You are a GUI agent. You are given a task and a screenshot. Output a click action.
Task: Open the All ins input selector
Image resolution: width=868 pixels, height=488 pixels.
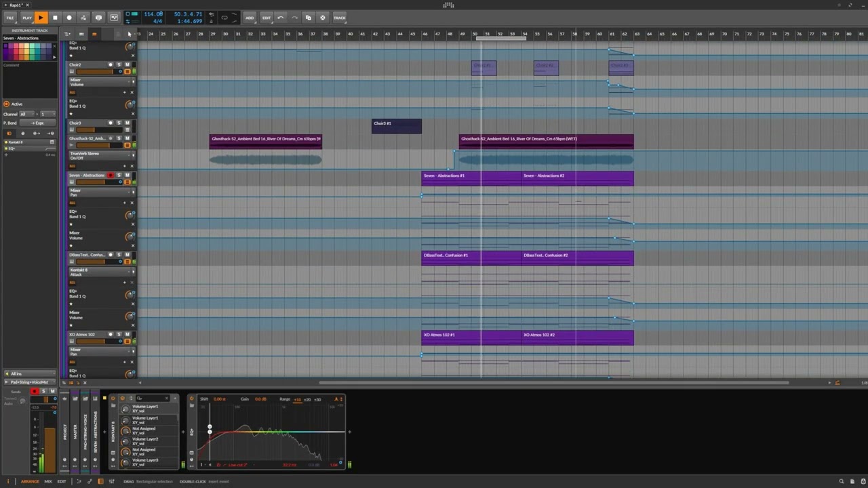pyautogui.click(x=29, y=373)
